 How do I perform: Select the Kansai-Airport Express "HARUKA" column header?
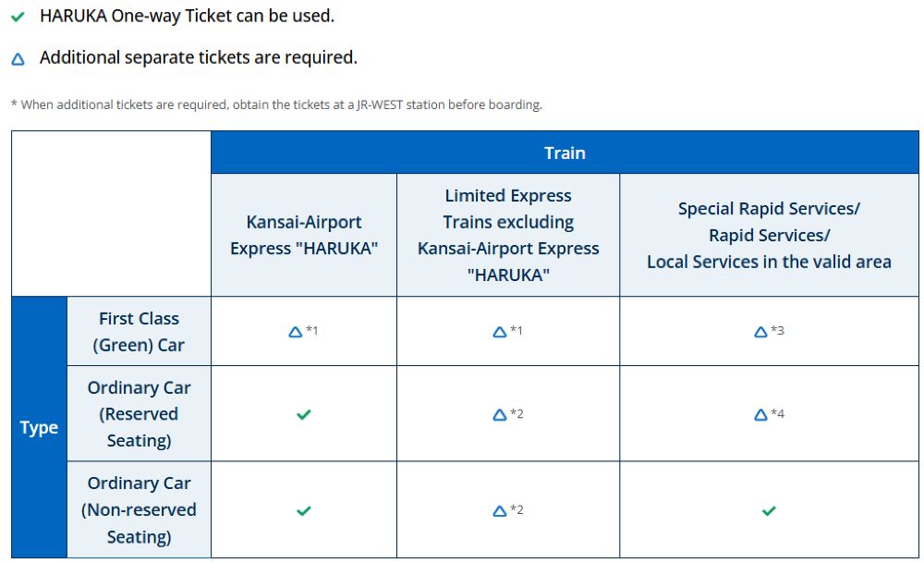(x=304, y=236)
